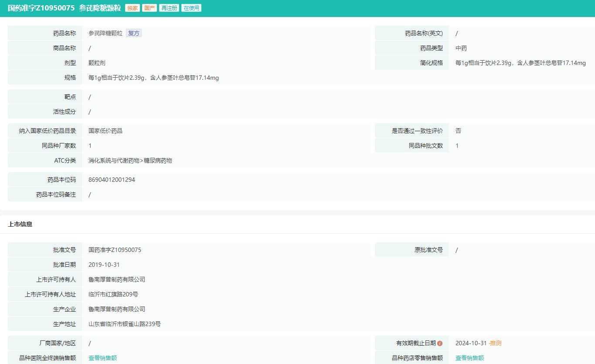Screen dimensions: 595x364
Task: Click the header title 国药准字Z10950075 参芪降糖颗粒
Action: pos(65,8)
